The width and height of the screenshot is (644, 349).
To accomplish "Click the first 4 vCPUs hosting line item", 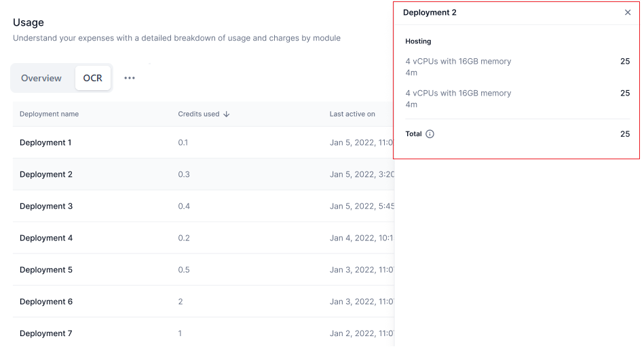I will pos(458,62).
